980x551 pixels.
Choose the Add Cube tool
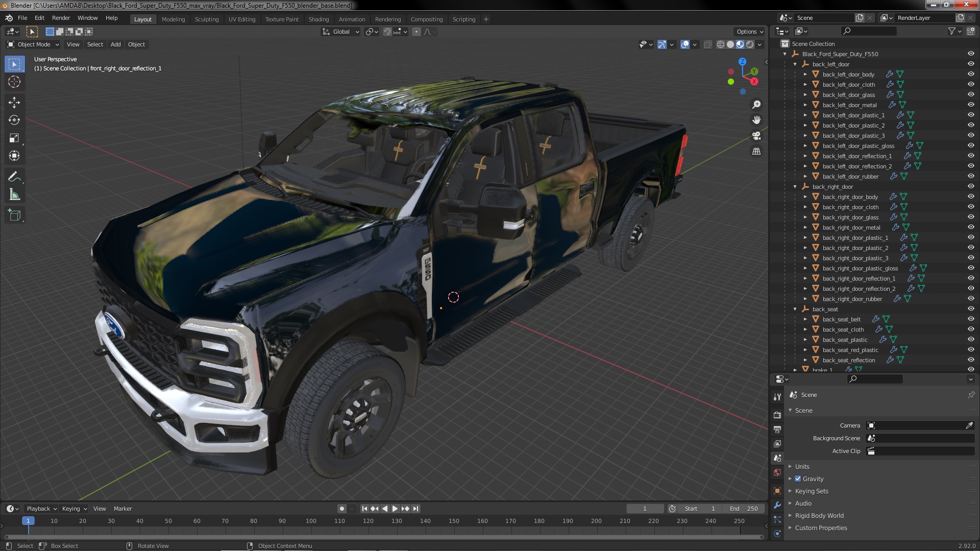click(x=14, y=215)
